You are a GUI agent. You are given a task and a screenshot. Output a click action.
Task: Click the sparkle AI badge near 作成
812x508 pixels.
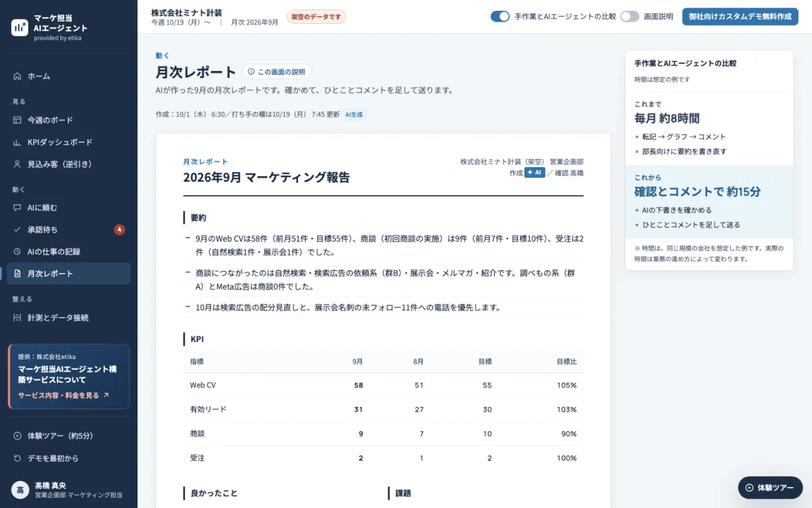click(x=535, y=173)
